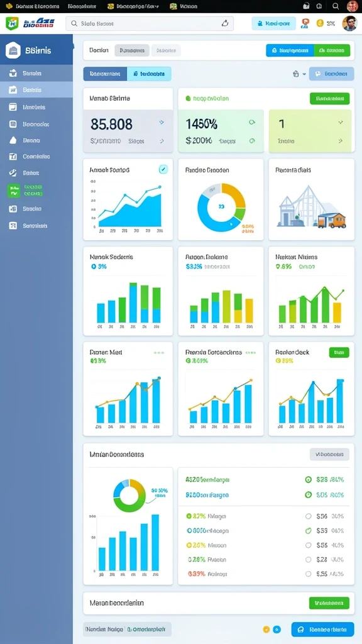This screenshot has height=644, width=362.
Task: Expand the circle arrow beside $200%
Action: pyautogui.click(x=252, y=140)
